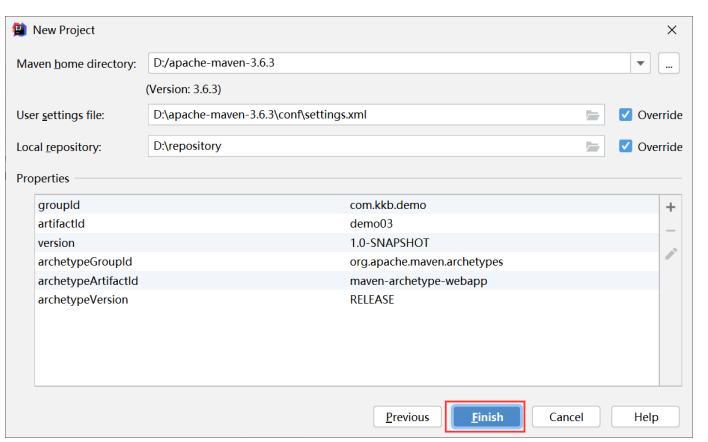The width and height of the screenshot is (708, 442).
Task: Close the New Project dialog
Action: (x=672, y=30)
